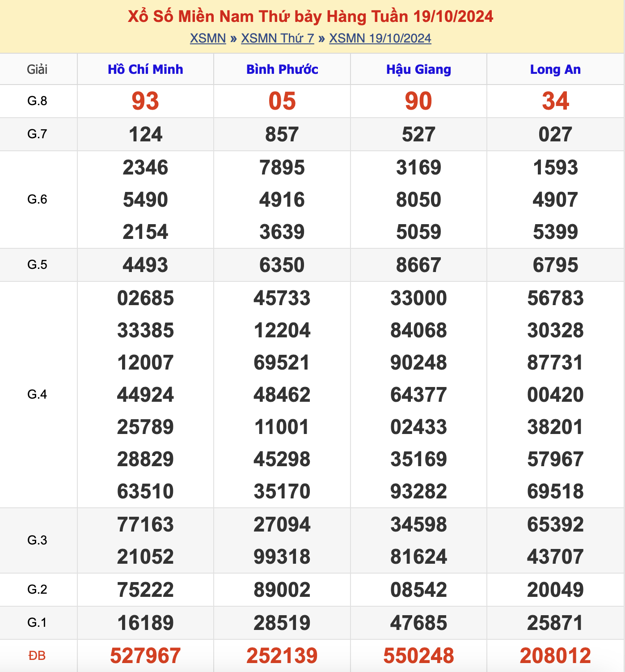Select the G.8 row label
Screen dimensions: 625x672
[x=37, y=101]
